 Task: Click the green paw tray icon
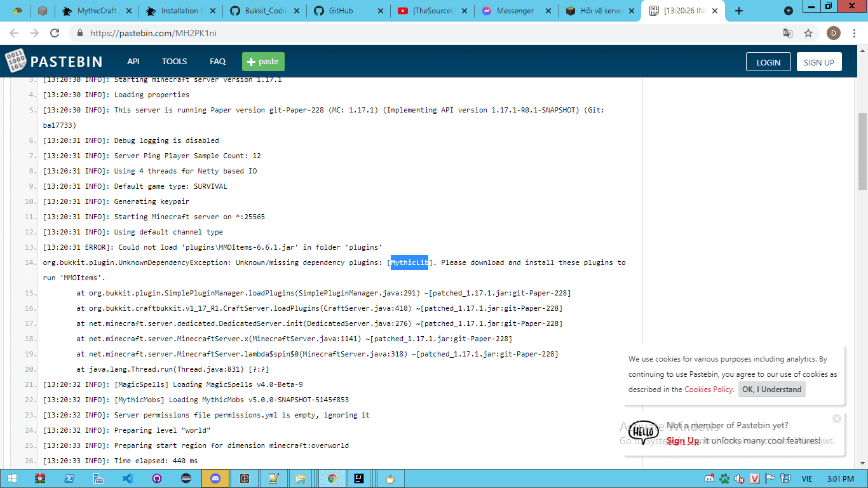[x=724, y=478]
